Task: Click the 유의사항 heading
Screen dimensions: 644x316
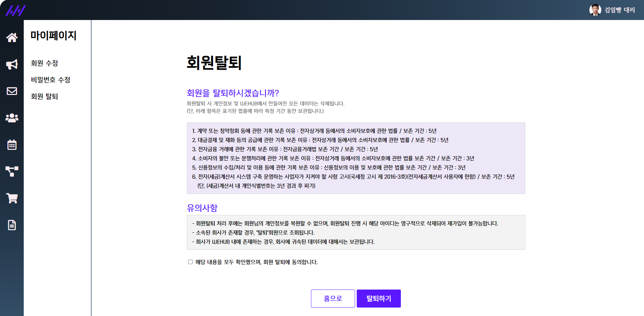Action: click(x=202, y=208)
